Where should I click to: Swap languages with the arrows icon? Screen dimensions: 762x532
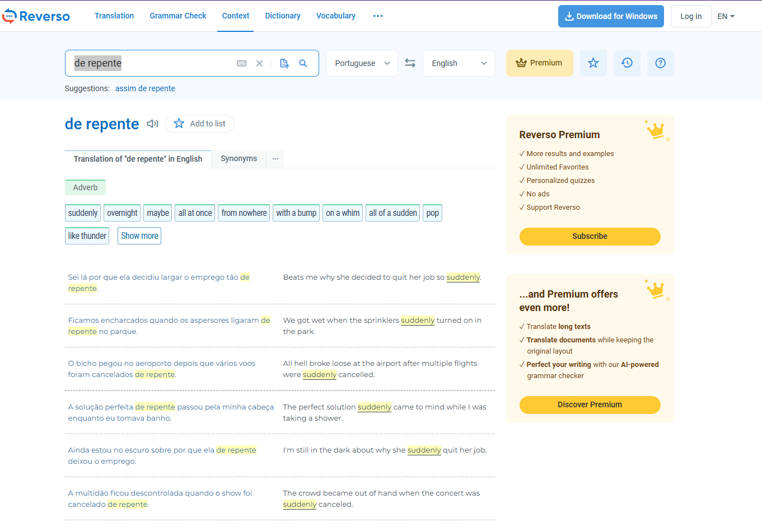coord(410,63)
